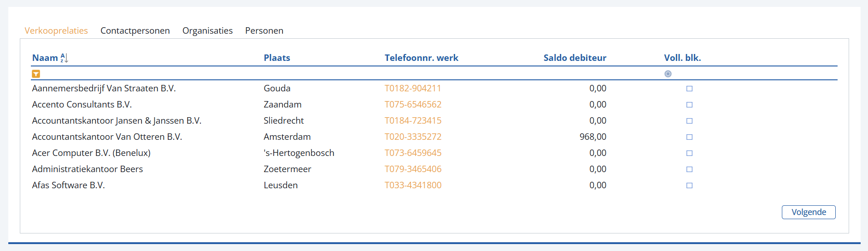Sort by Saldo debiteur column header

(x=575, y=58)
